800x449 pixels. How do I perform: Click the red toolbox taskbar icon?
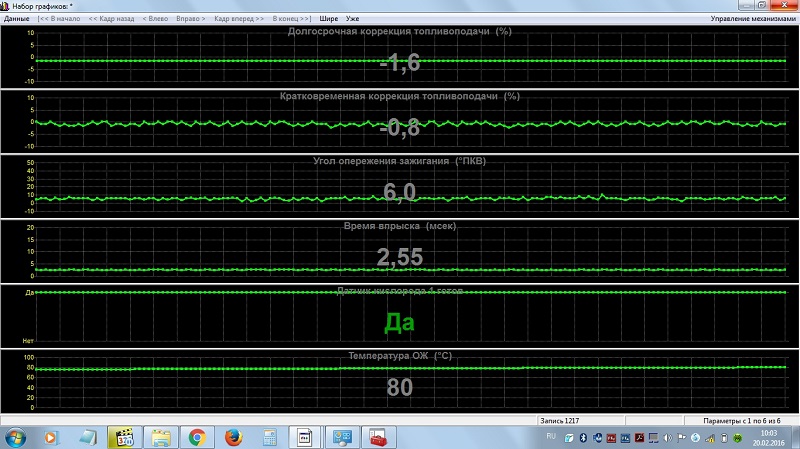pos(378,437)
